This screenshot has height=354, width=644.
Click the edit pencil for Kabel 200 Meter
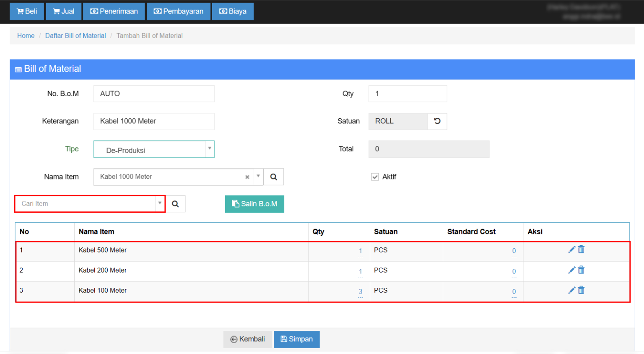571,270
